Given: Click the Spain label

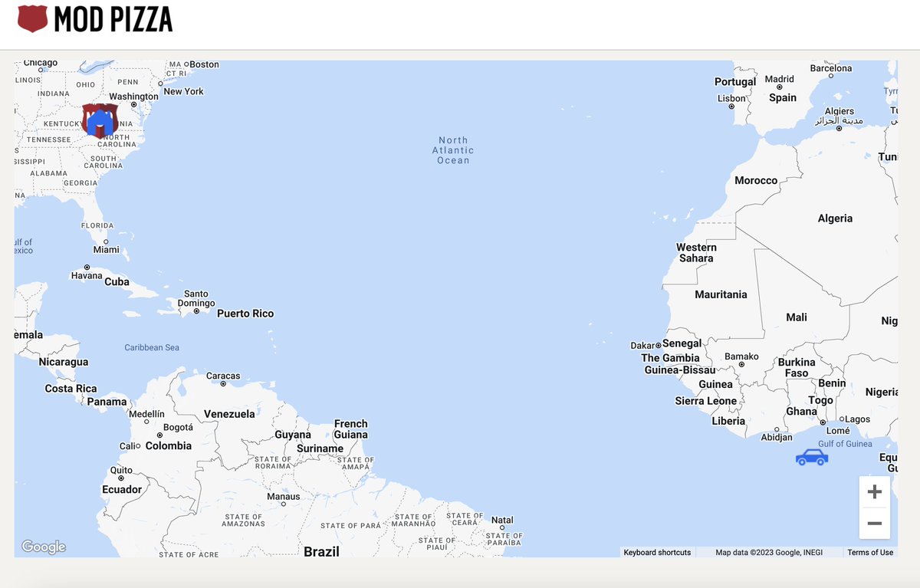Looking at the screenshot, I should point(783,97).
